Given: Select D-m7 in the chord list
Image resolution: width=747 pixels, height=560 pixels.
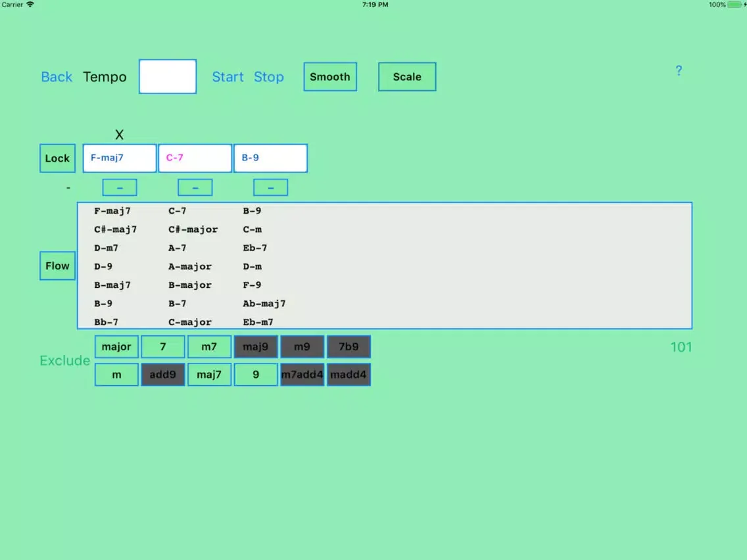Looking at the screenshot, I should [x=106, y=248].
